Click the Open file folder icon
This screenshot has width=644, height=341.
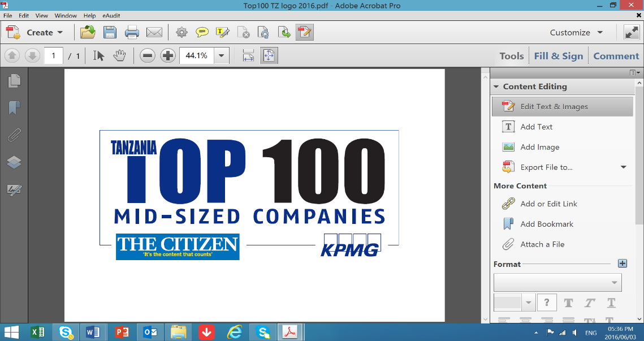point(88,32)
